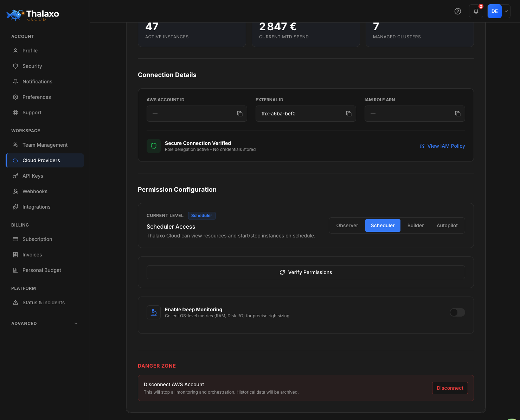
Task: Click the green shield verified icon
Action: click(x=154, y=146)
